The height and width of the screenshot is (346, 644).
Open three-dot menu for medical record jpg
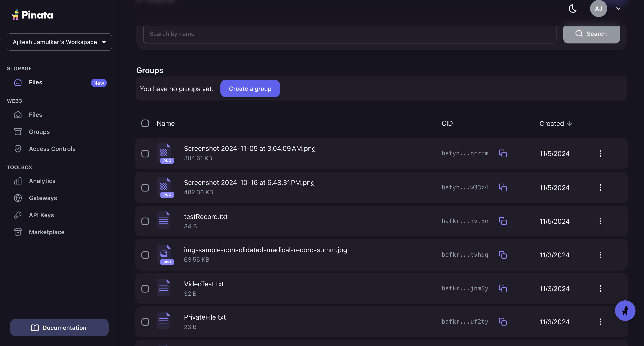[x=600, y=255]
